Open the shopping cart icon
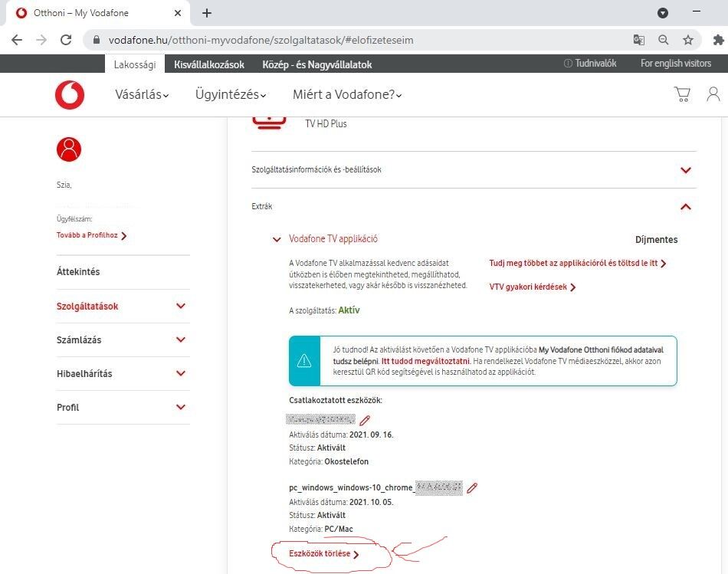This screenshot has width=728, height=574. [x=682, y=94]
